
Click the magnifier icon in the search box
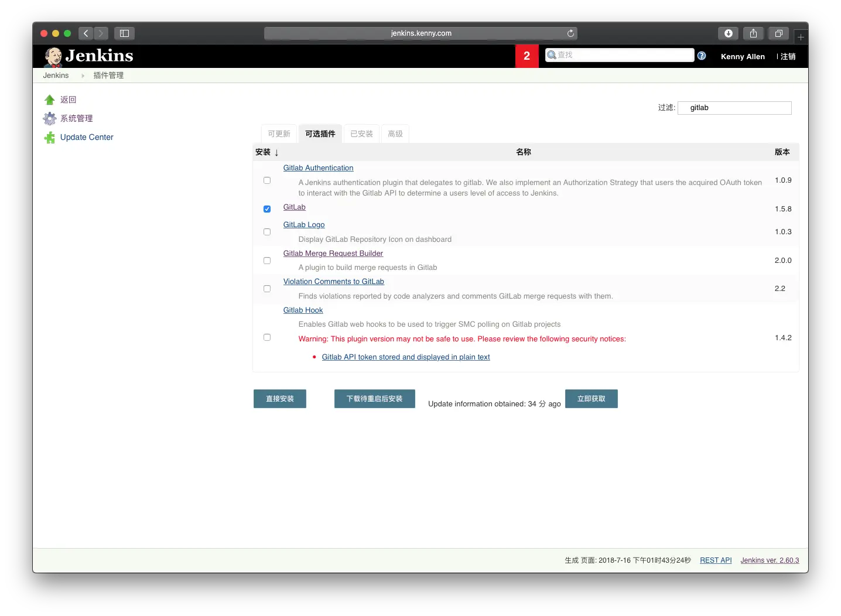point(551,55)
